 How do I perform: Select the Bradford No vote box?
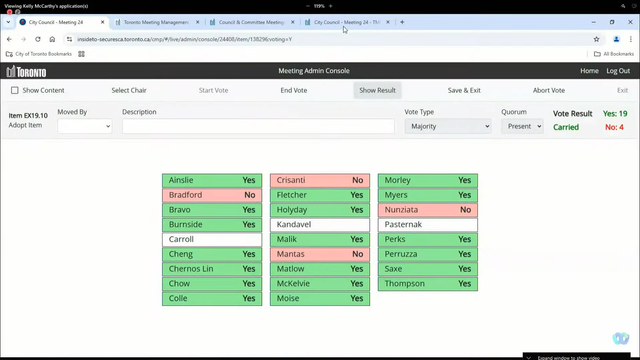point(212,195)
